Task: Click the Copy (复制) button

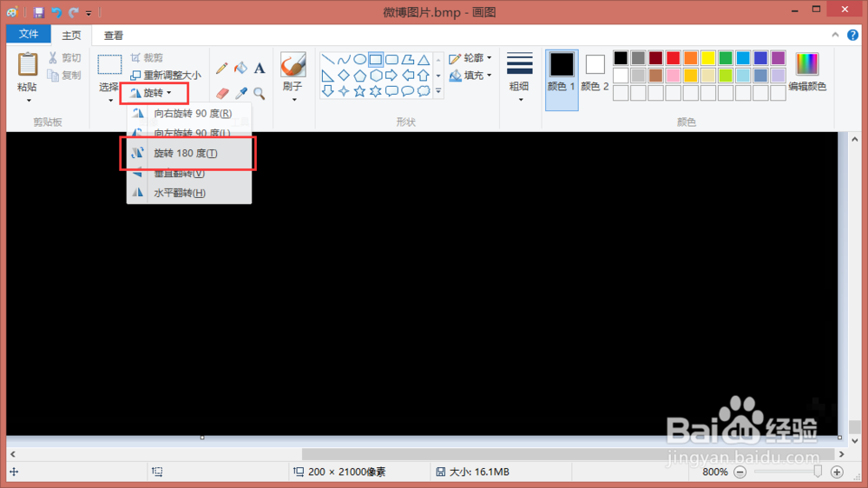Action: tap(65, 75)
